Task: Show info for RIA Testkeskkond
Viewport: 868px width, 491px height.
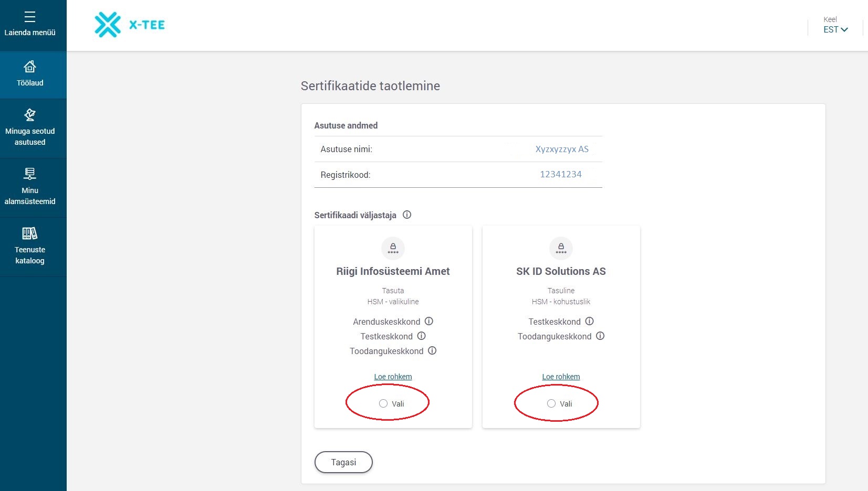Action: [x=422, y=336]
